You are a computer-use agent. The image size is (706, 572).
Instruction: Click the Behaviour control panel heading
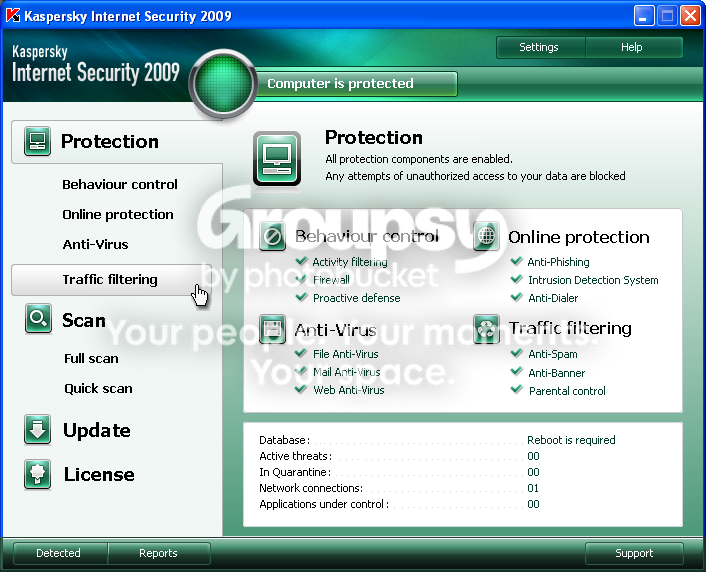click(x=367, y=236)
